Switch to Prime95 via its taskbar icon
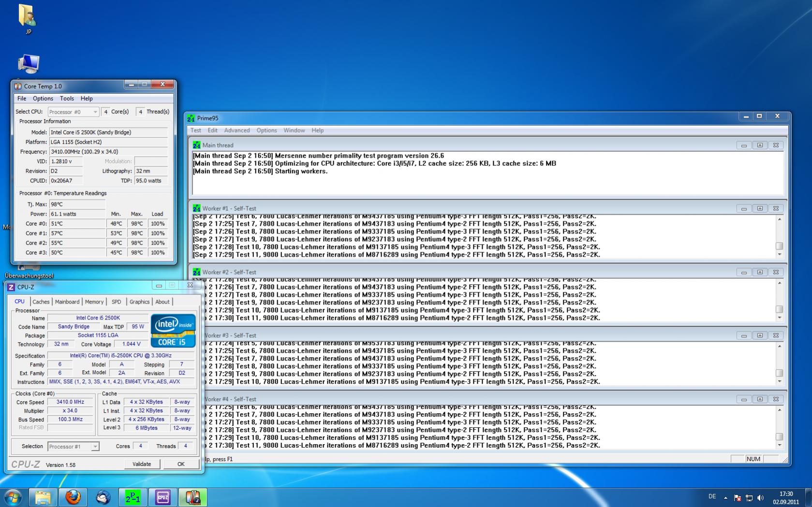Viewport: 812px width, 507px height. tap(133, 497)
